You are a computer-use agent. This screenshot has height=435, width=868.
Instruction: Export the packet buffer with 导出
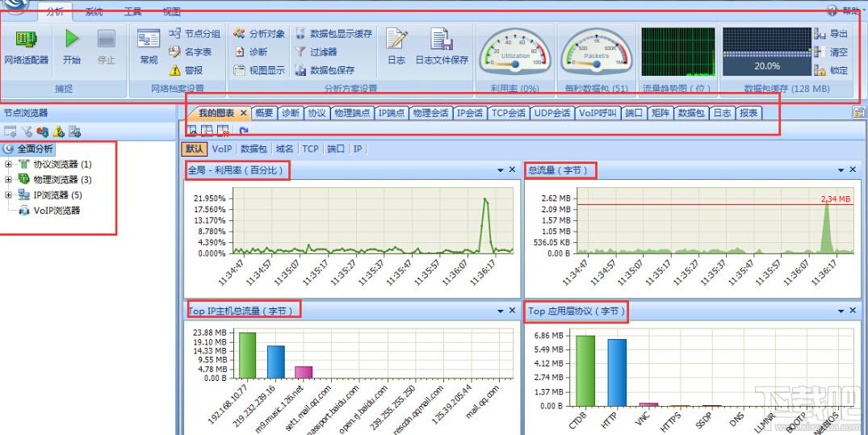(x=831, y=34)
